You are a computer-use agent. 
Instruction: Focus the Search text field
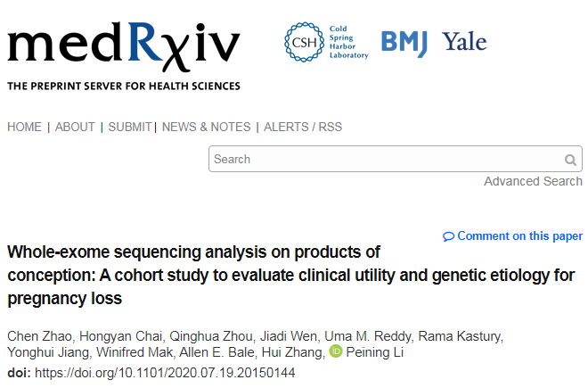396,159
